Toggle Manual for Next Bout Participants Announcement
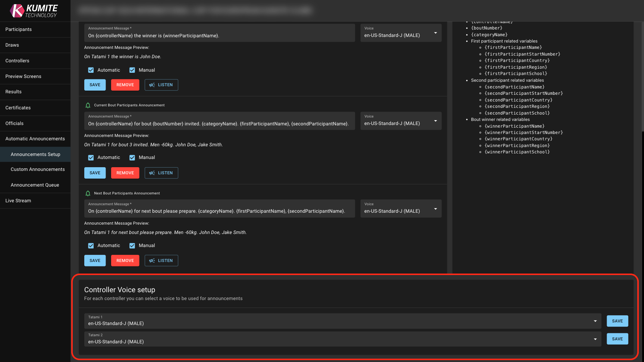This screenshot has width=644, height=362. [132, 246]
